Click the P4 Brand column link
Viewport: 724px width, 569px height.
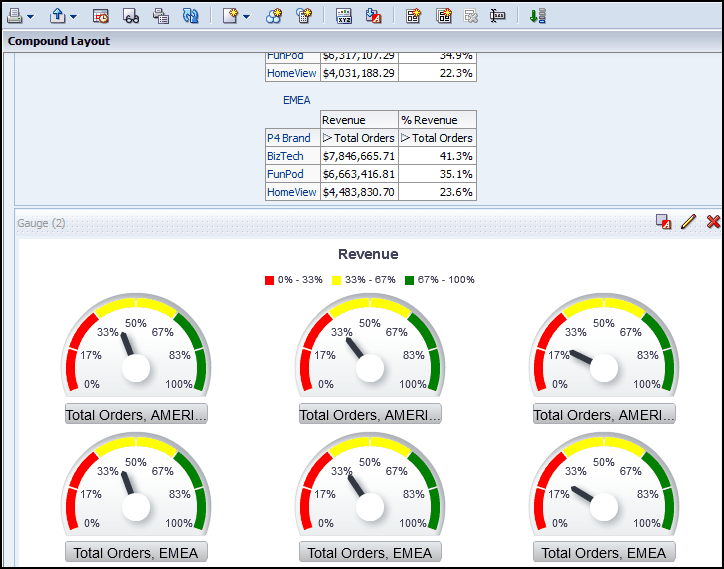289,138
